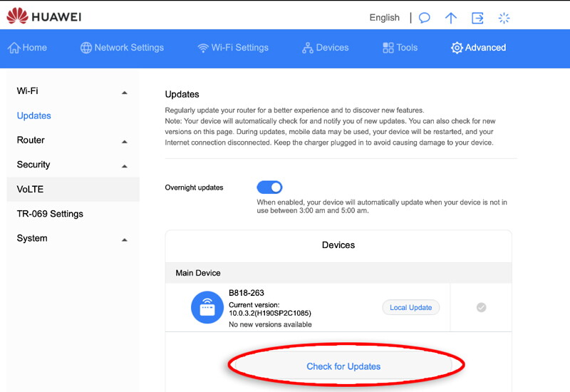The width and height of the screenshot is (570, 392).
Task: Switch to the Devices tab
Action: (x=326, y=48)
